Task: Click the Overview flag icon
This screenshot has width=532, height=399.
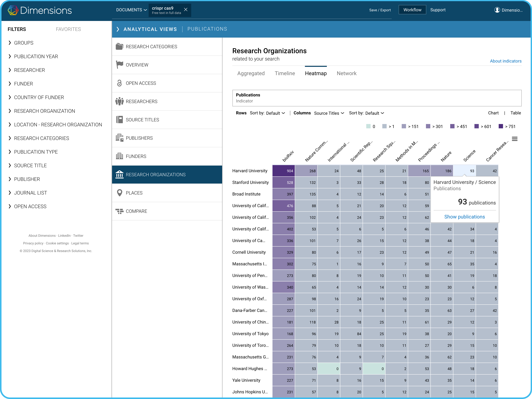Action: click(119, 65)
